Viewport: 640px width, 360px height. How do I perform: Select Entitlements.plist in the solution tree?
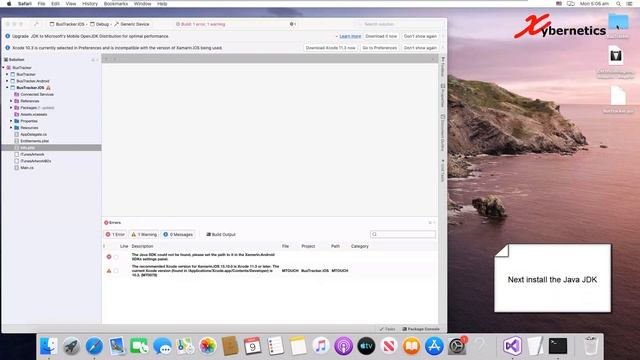pos(35,141)
